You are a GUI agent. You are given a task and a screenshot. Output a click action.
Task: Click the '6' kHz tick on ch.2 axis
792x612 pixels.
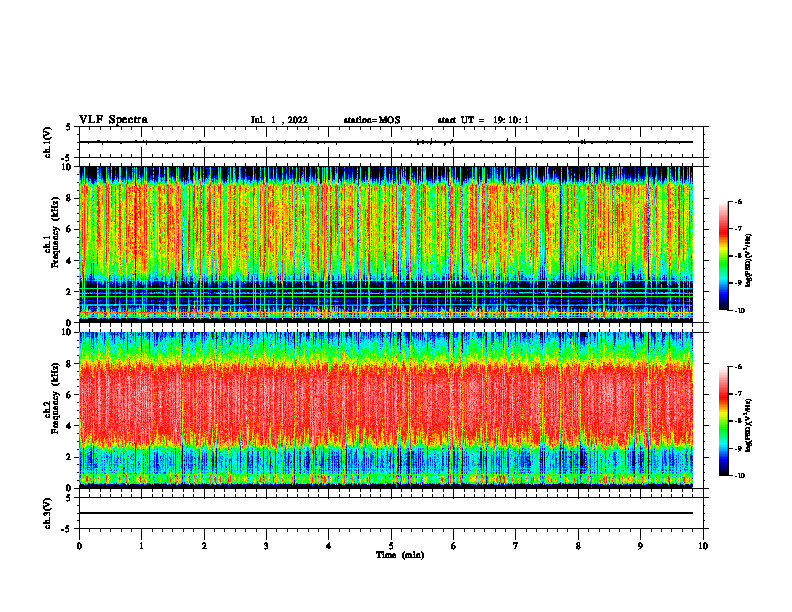point(71,395)
